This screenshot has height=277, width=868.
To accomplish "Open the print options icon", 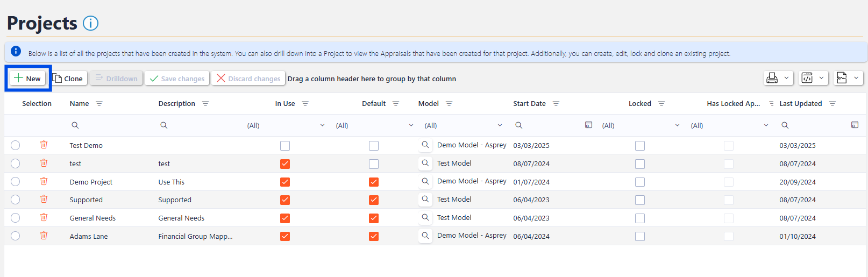I will [772, 78].
